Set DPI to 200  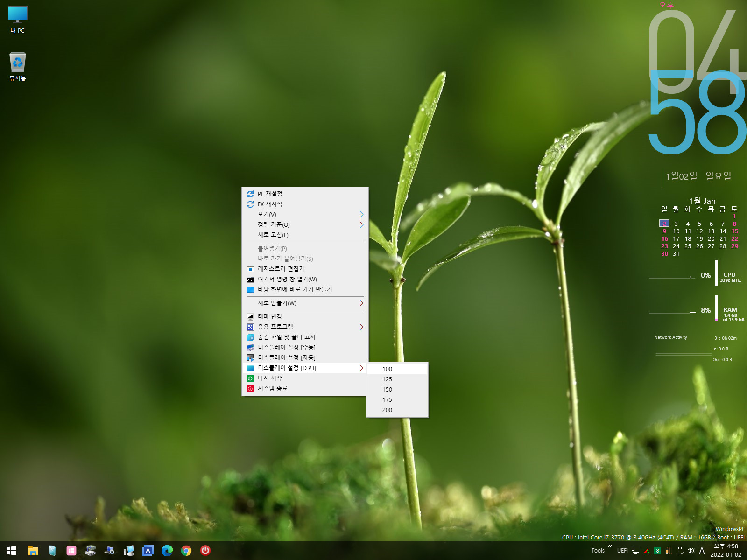point(397,410)
